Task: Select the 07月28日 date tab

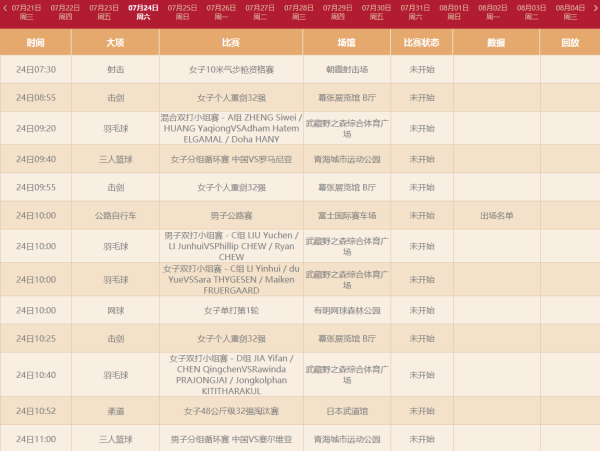Action: coord(298,12)
